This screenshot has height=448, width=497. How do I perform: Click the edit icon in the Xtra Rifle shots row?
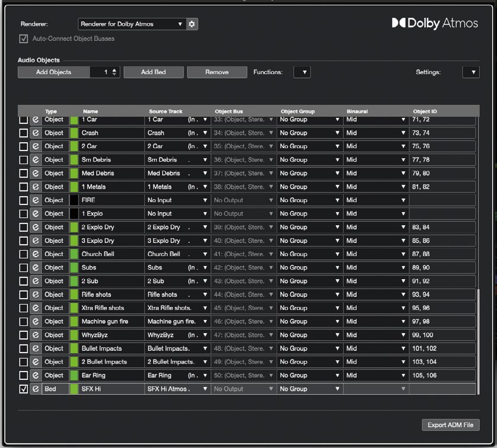[36, 308]
